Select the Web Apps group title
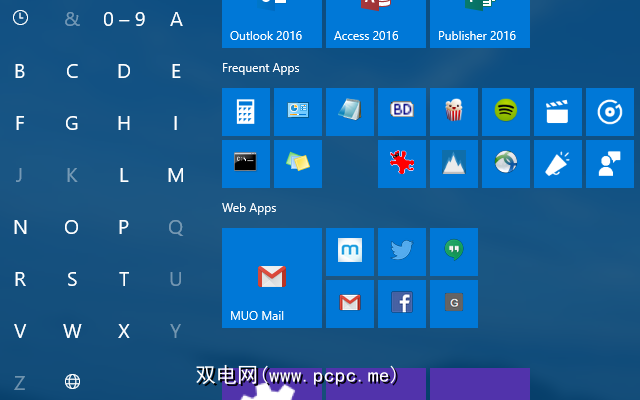This screenshot has height=400, width=640. tap(249, 208)
